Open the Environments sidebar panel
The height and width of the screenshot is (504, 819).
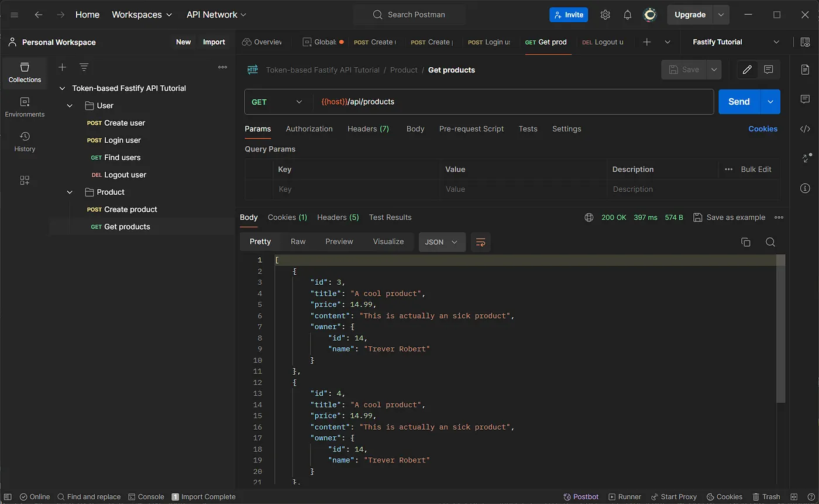(x=25, y=107)
